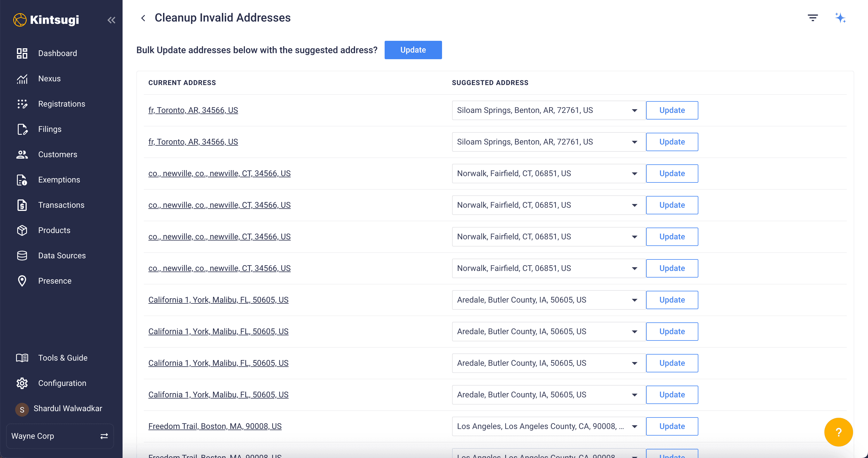The width and height of the screenshot is (868, 458).
Task: Click the Shardul Walwadkar user profile
Action: click(x=67, y=408)
